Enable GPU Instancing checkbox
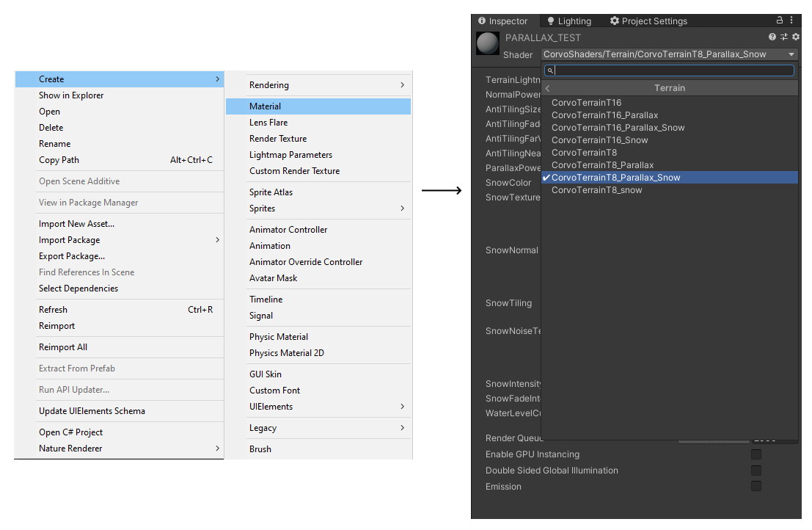This screenshot has height=530, width=812. click(x=756, y=454)
